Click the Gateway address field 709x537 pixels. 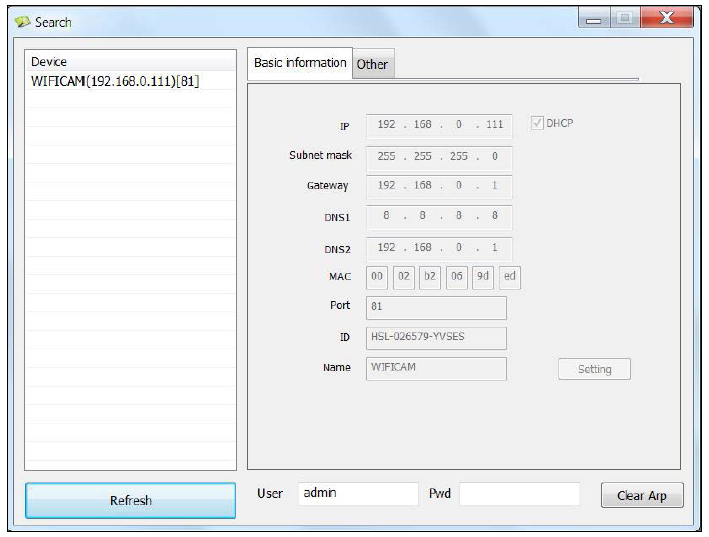coord(439,187)
